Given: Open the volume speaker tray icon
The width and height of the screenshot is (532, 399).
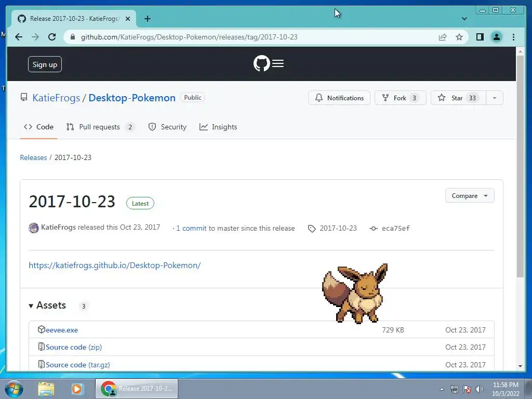Looking at the screenshot, I should pos(480,389).
